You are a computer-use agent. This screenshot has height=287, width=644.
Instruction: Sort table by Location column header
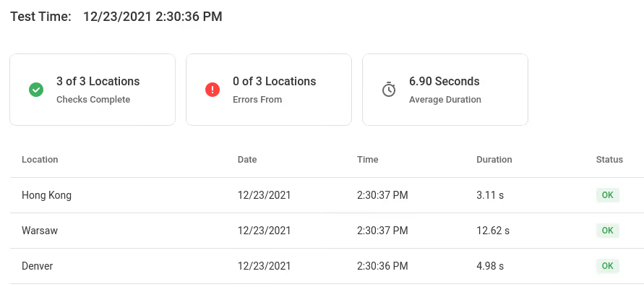(x=40, y=159)
